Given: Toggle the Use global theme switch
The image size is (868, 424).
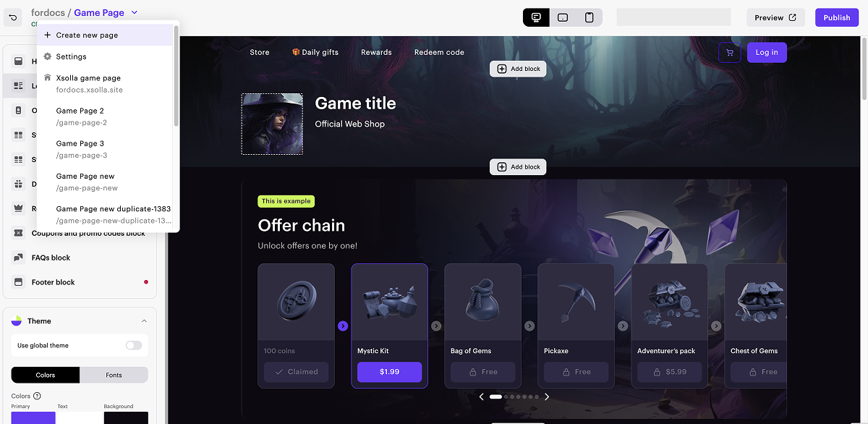Looking at the screenshot, I should coord(134,345).
